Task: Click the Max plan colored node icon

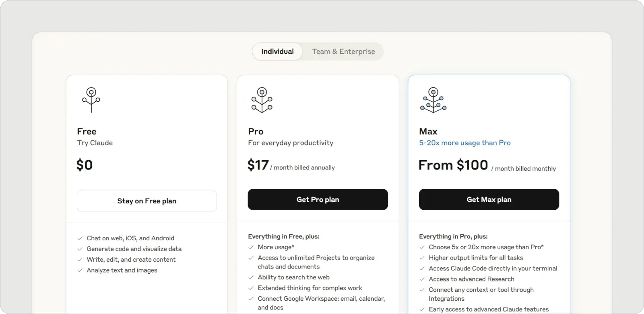Action: (433, 99)
